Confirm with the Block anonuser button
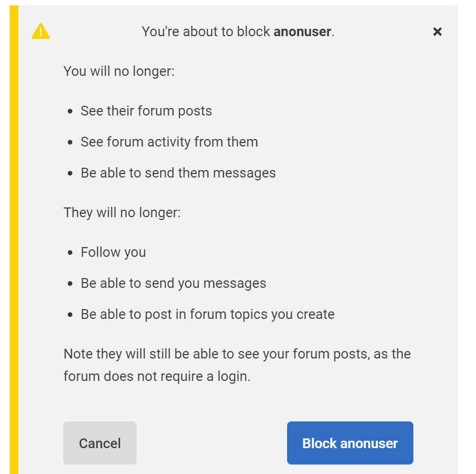476x474 pixels. pyautogui.click(x=350, y=443)
